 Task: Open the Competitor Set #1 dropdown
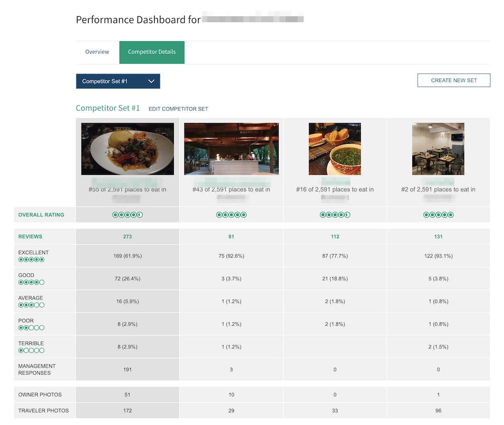tap(118, 81)
